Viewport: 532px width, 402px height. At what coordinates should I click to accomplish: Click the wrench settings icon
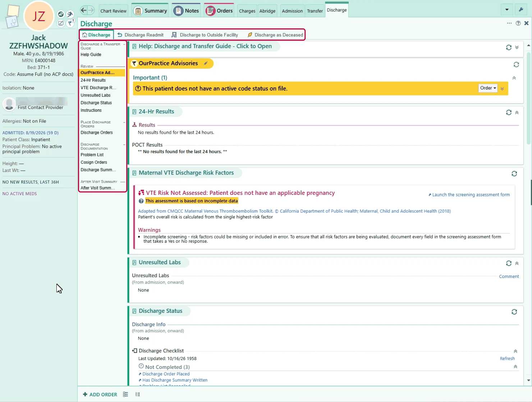[520, 10]
